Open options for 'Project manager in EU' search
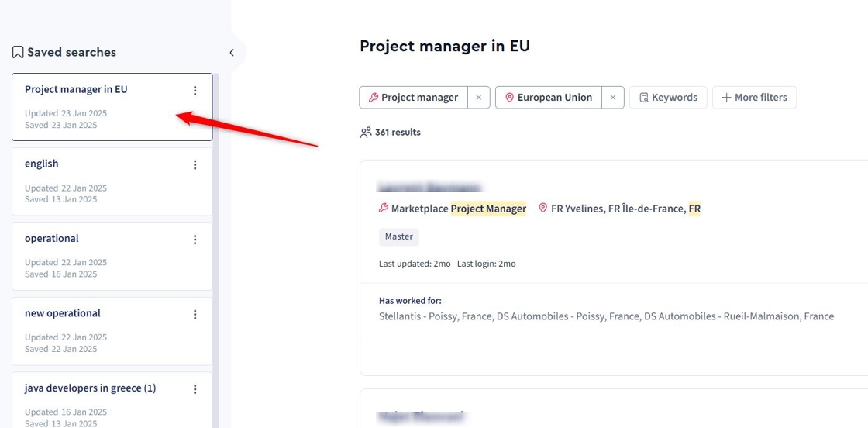The image size is (868, 428). (x=195, y=91)
